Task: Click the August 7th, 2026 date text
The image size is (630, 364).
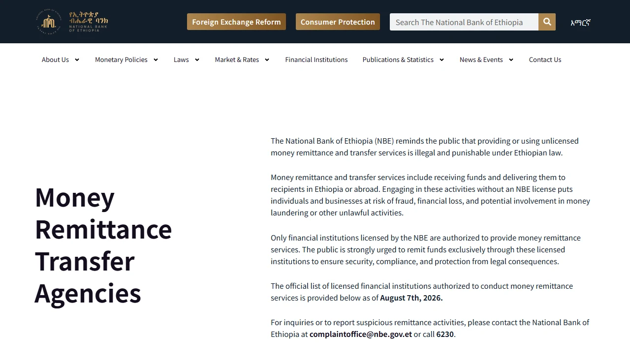Action: pyautogui.click(x=411, y=298)
